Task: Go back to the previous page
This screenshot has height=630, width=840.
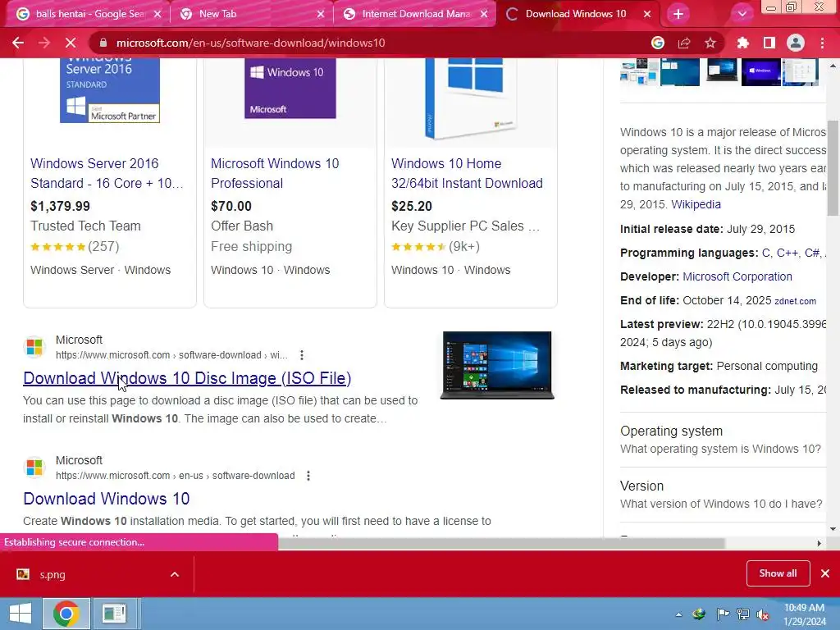Action: coord(18,43)
